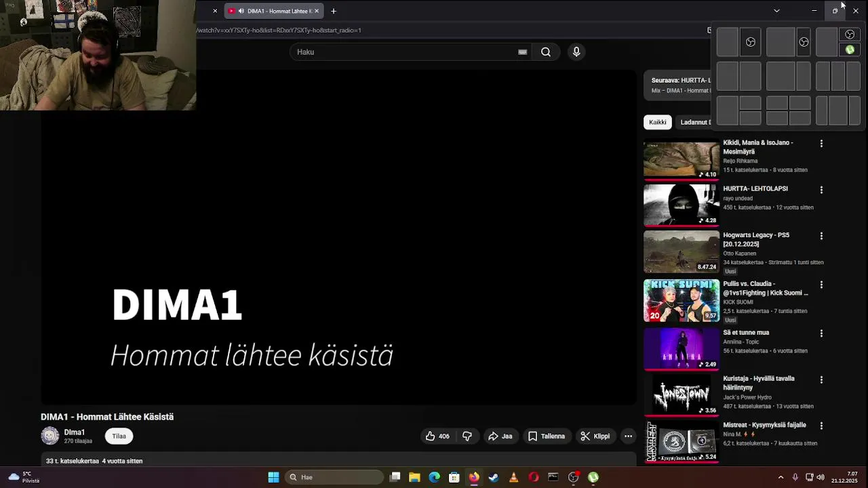Click the Seuraava: HURTTA up-next panel

(x=678, y=85)
